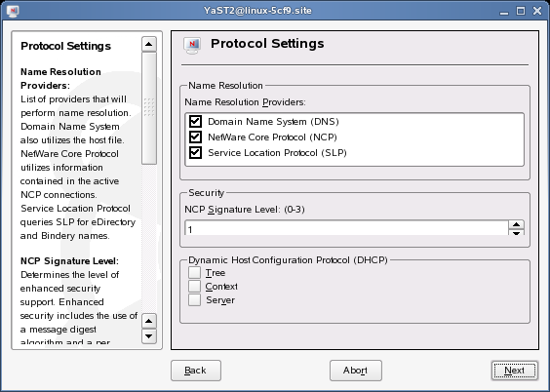The width and height of the screenshot is (550, 392).
Task: Uncheck Service Location Protocol (SLP) provider
Action: pyautogui.click(x=195, y=152)
